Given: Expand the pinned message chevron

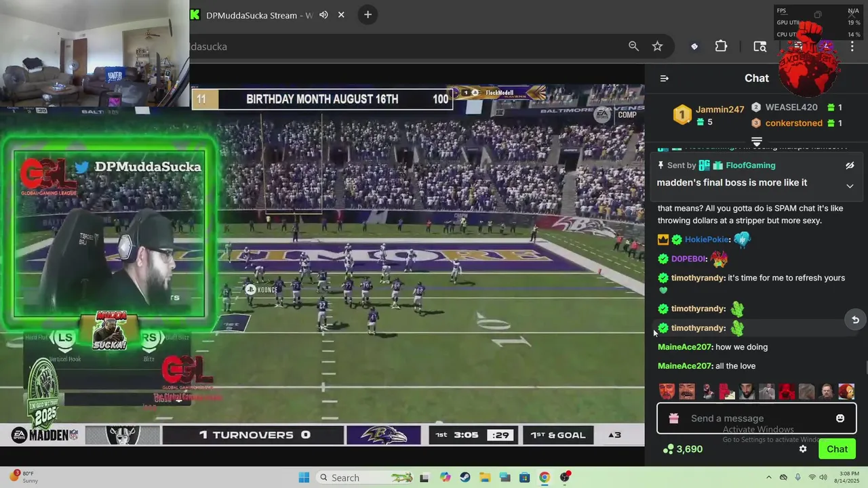Looking at the screenshot, I should [x=850, y=186].
